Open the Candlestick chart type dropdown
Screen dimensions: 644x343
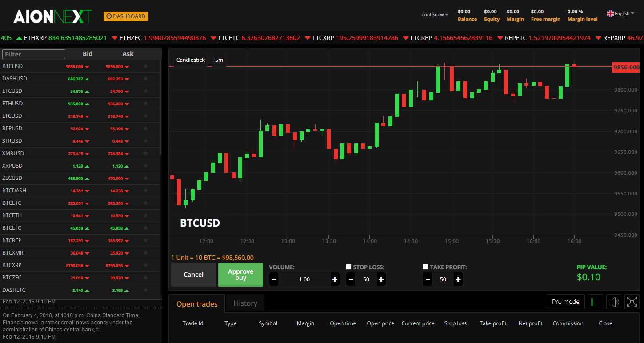coord(191,60)
